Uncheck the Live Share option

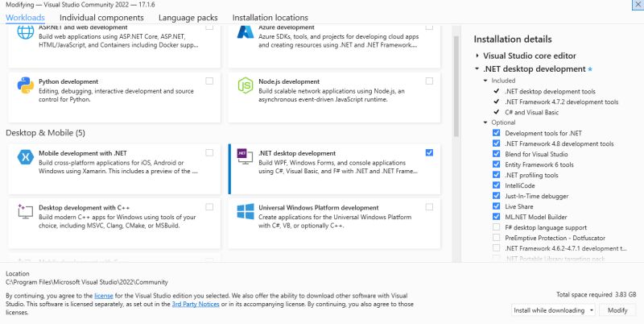tap(496, 206)
